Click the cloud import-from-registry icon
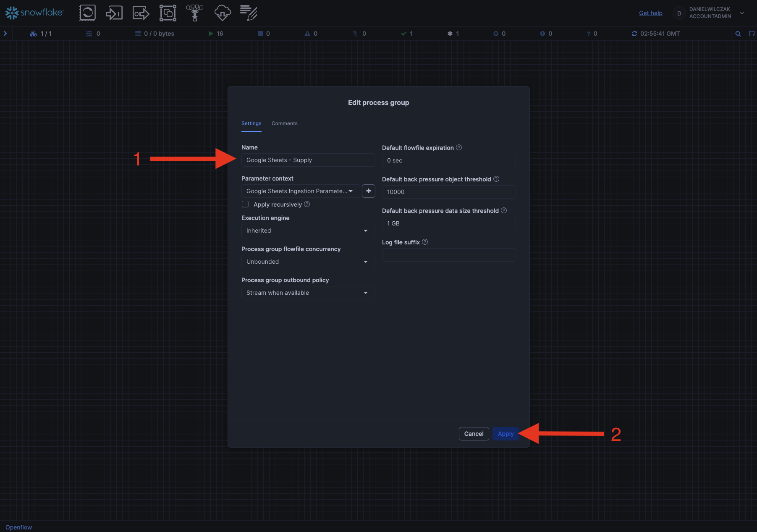Image resolution: width=757 pixels, height=532 pixels. [x=222, y=13]
